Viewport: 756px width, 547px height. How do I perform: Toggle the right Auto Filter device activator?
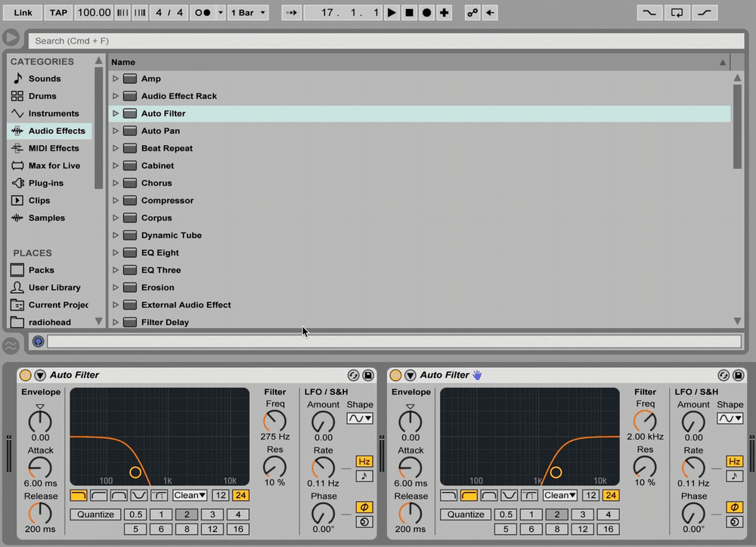[396, 375]
